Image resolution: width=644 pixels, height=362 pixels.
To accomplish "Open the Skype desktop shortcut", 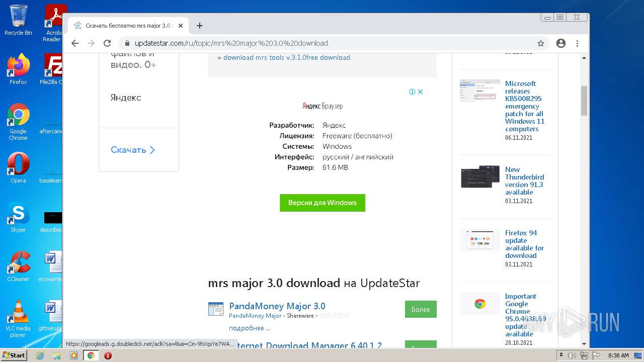I will point(18,217).
